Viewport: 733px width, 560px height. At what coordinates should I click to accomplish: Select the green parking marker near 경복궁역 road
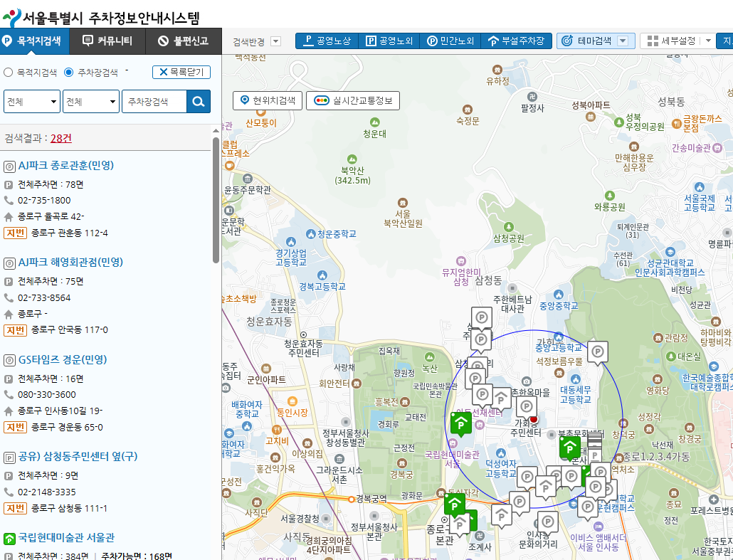click(454, 504)
